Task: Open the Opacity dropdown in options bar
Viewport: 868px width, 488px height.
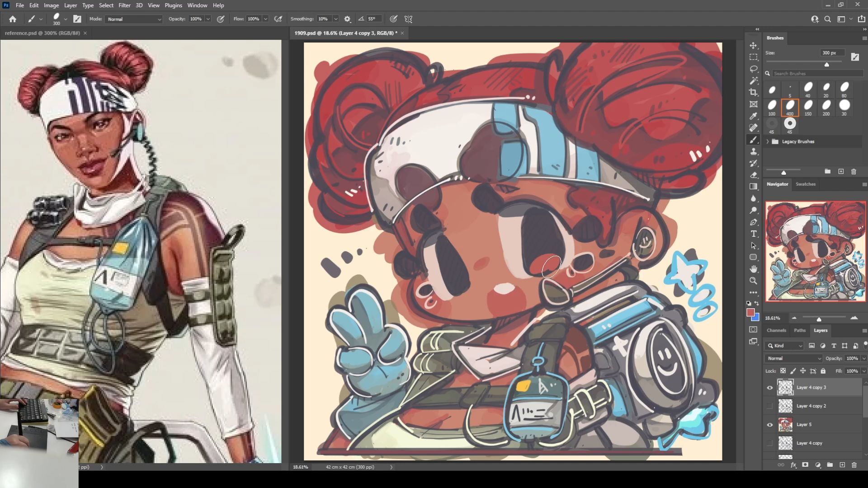Action: tap(208, 19)
